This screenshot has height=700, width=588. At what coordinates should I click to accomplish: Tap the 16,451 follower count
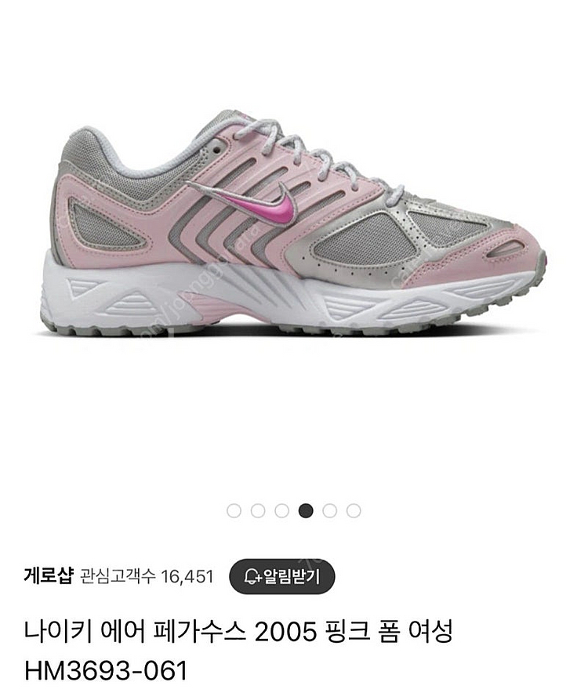click(187, 577)
